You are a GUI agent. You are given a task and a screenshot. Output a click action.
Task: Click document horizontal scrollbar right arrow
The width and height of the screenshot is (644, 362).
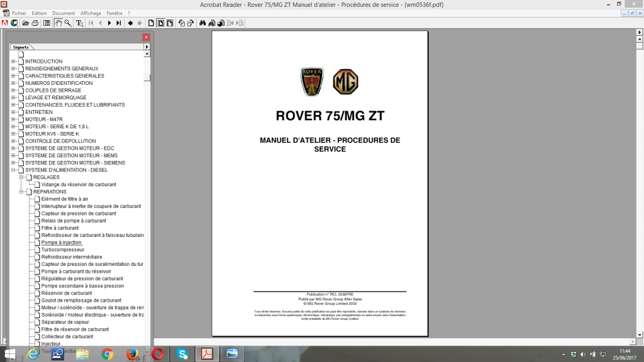pos(633,341)
